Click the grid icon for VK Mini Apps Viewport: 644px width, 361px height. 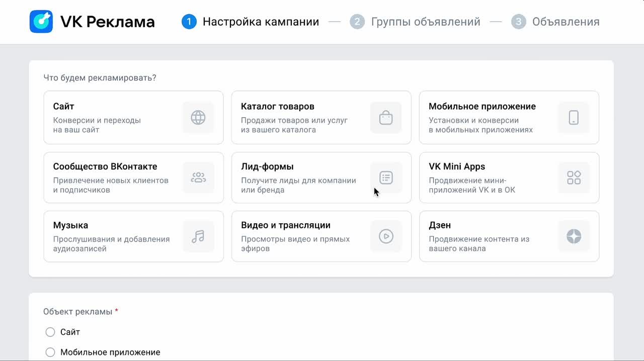pyautogui.click(x=574, y=177)
